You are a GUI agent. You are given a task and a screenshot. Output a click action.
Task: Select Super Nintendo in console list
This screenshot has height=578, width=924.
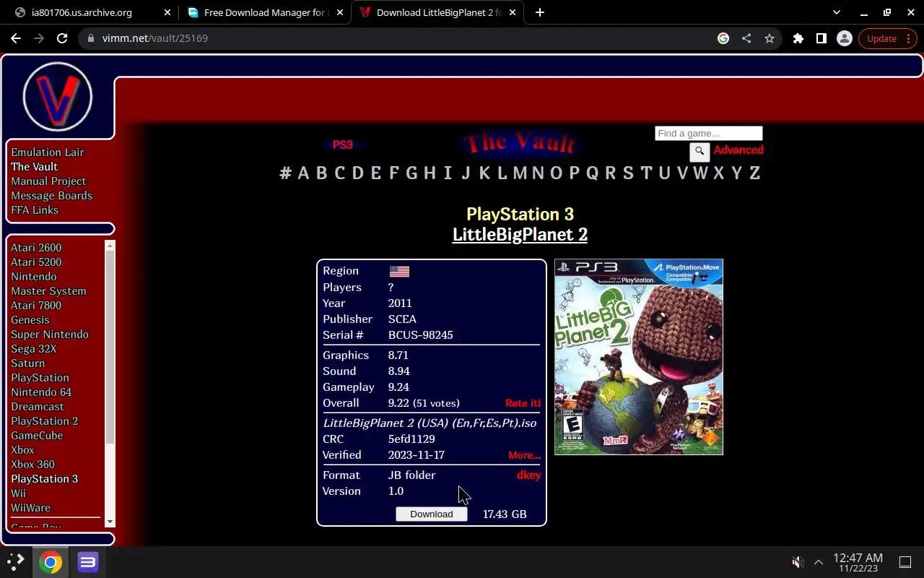[x=50, y=334]
